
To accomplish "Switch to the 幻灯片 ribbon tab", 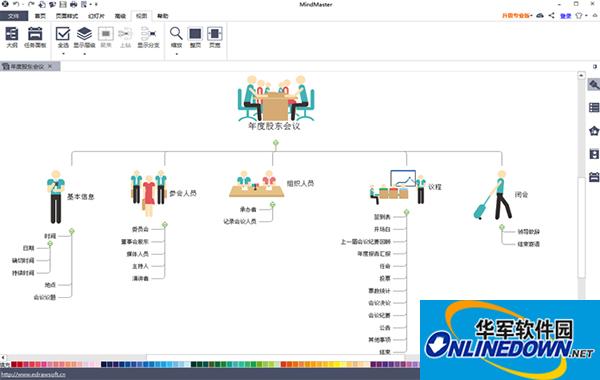I will click(x=96, y=16).
